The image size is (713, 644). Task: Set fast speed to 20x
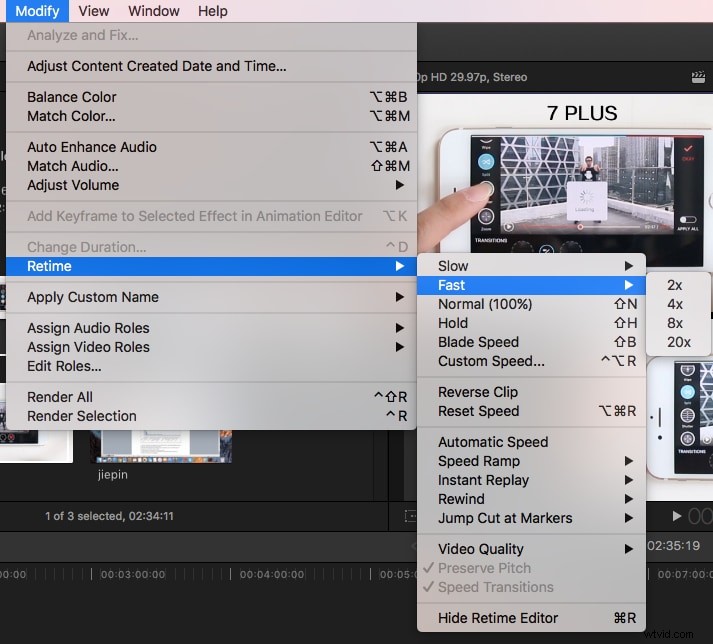(678, 342)
